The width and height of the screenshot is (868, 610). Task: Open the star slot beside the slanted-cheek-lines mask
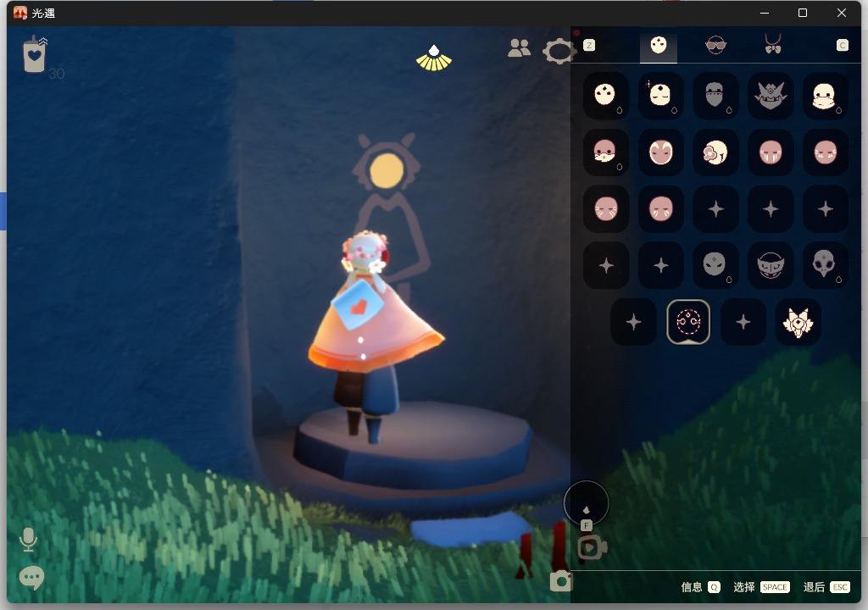[715, 208]
